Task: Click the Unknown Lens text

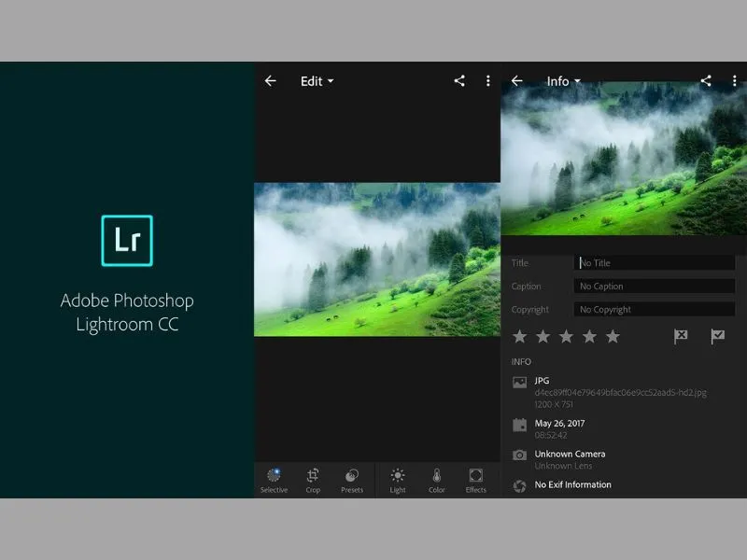Action: coord(563,466)
